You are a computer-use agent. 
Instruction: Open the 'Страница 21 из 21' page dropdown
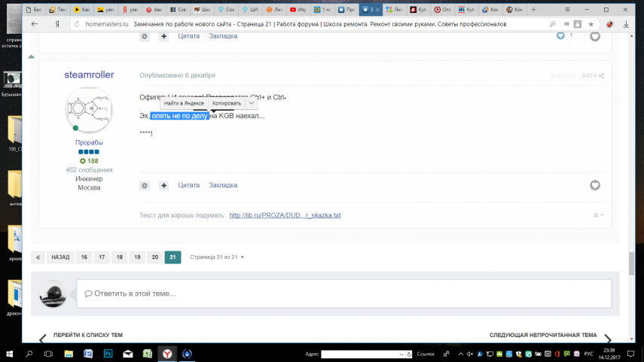coord(217,257)
